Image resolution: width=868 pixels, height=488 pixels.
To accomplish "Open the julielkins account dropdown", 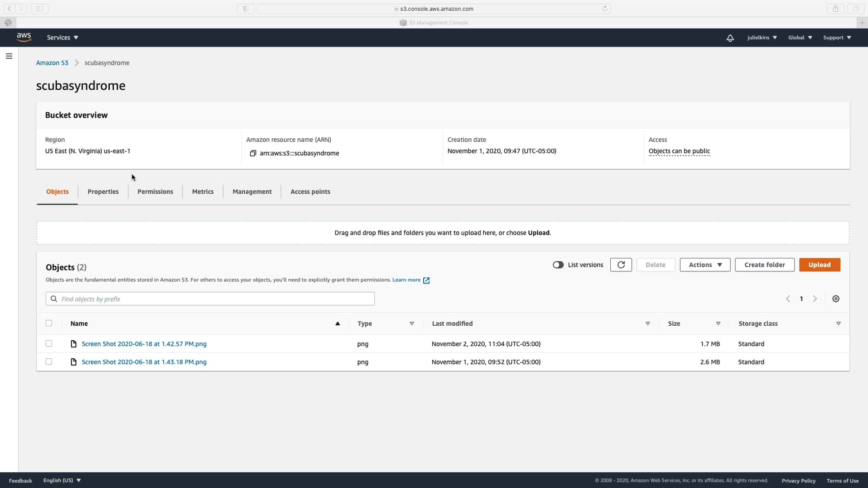I will (762, 38).
